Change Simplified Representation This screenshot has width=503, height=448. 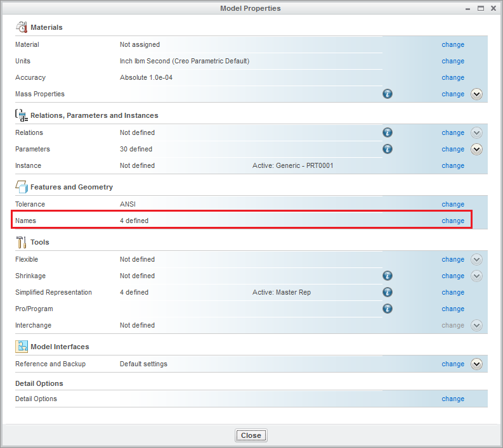pos(453,292)
